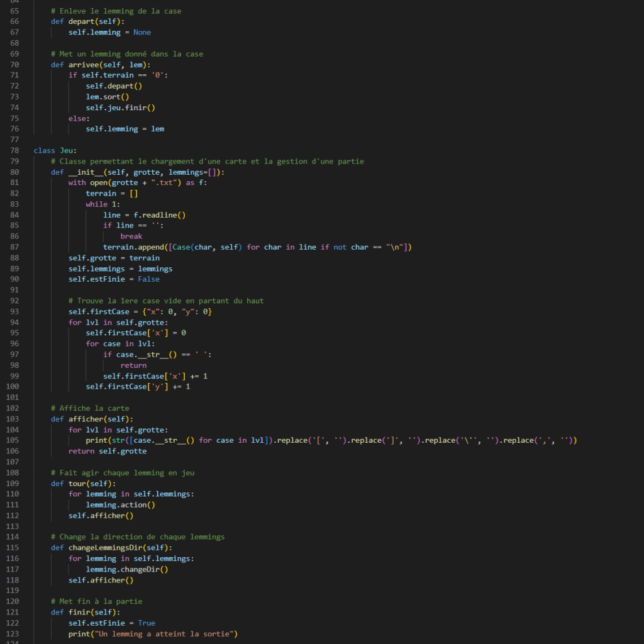Click the 'lemming.changeDir()' call
This screenshot has width=644, height=644.
click(x=127, y=569)
